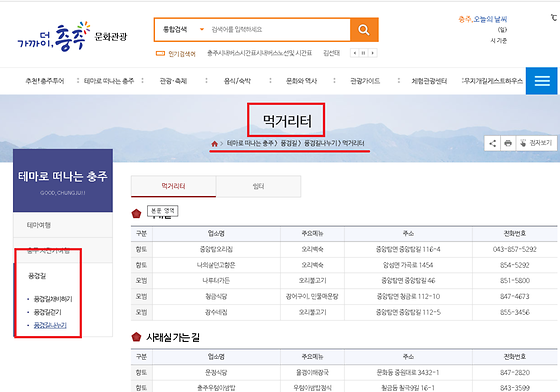Click 업소명 header in first table
This screenshot has height=392, width=560.
point(216,233)
